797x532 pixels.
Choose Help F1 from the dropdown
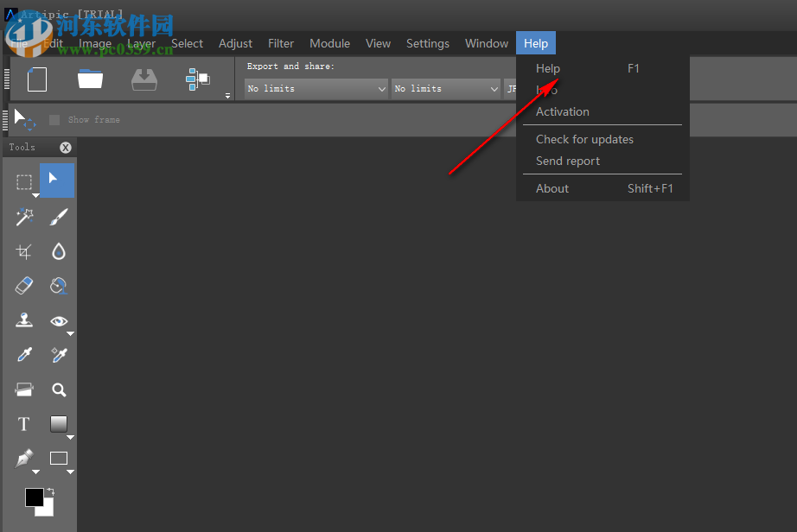pyautogui.click(x=603, y=68)
